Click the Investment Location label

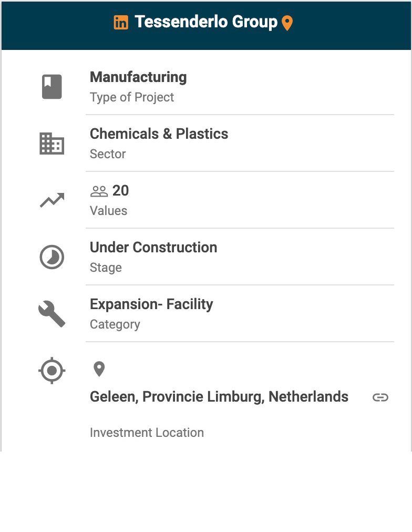click(147, 433)
